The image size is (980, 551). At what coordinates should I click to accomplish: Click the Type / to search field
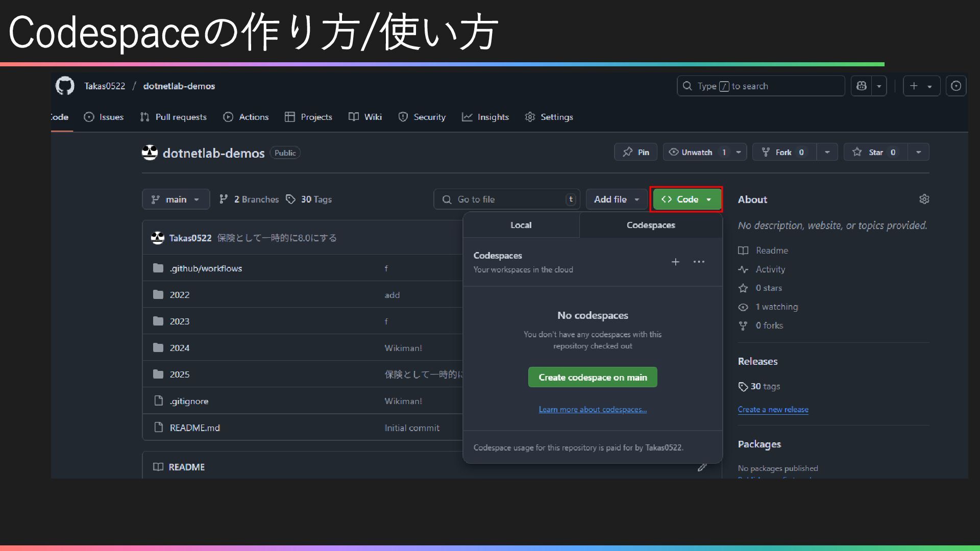pyautogui.click(x=761, y=86)
